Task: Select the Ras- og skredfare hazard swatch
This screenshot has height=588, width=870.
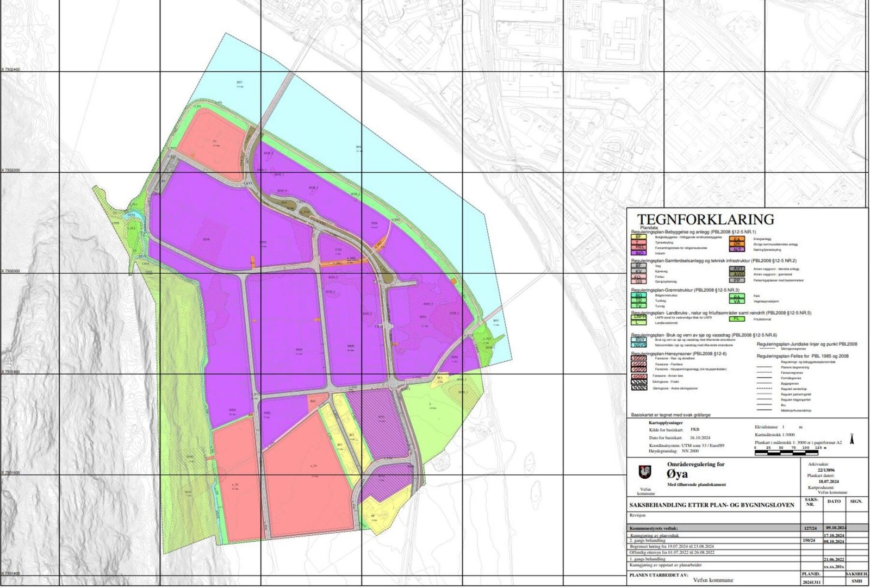Action: tap(638, 358)
